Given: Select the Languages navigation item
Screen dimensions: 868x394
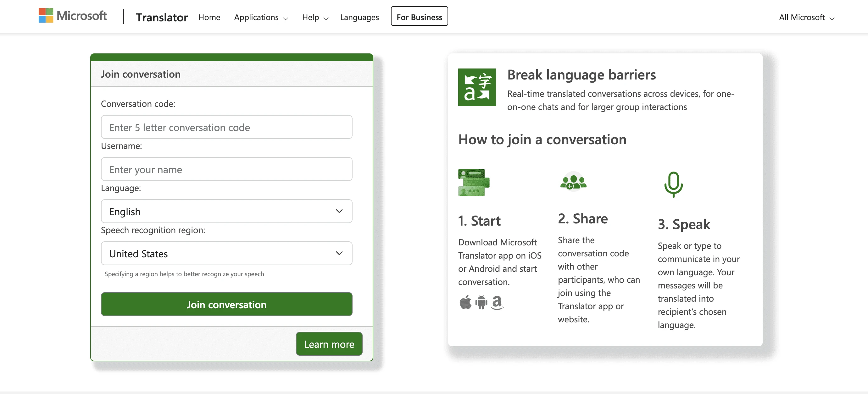Looking at the screenshot, I should 360,16.
